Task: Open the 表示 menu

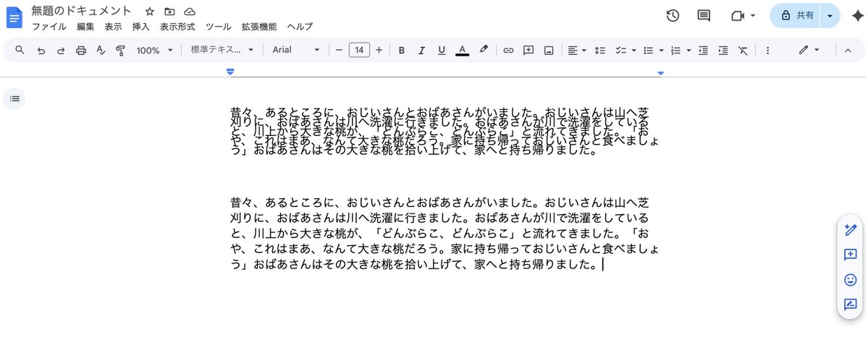Action: coord(113,27)
